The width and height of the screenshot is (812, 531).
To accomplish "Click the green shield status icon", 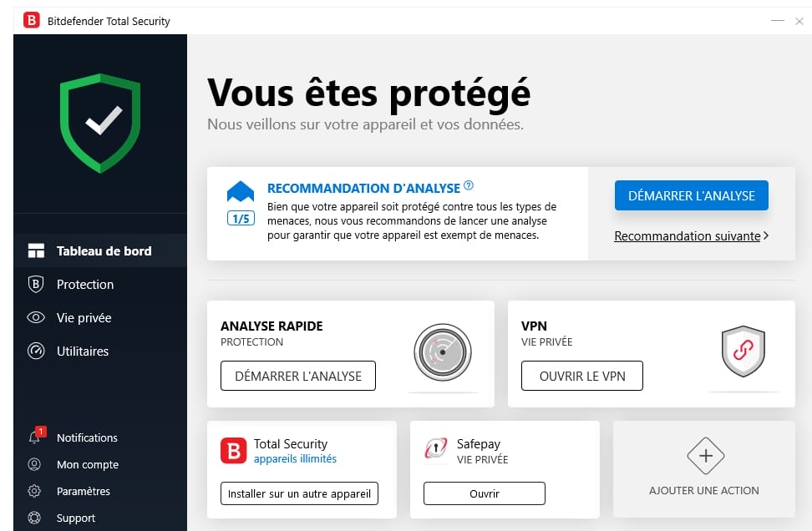I will [x=100, y=124].
